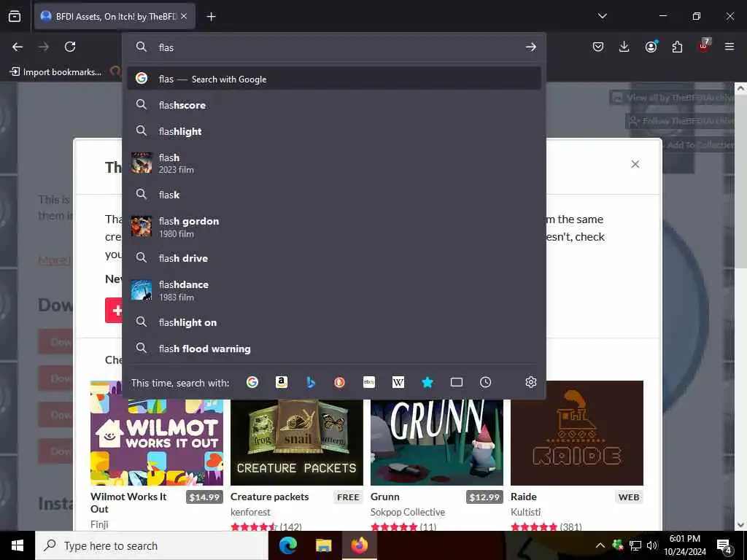Viewport: 747px width, 560px height.
Task: Open the Extensions puzzle icon
Action: pyautogui.click(x=677, y=47)
